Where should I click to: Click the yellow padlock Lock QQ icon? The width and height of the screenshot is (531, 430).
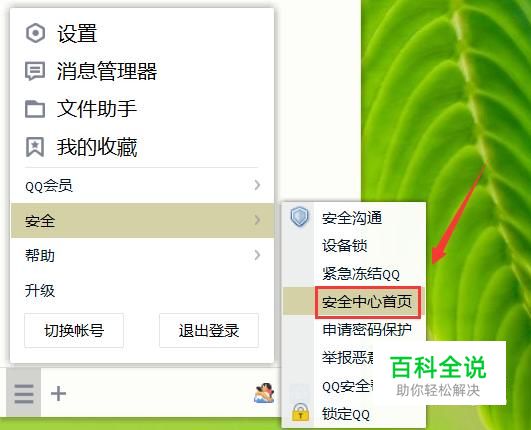[x=300, y=412]
